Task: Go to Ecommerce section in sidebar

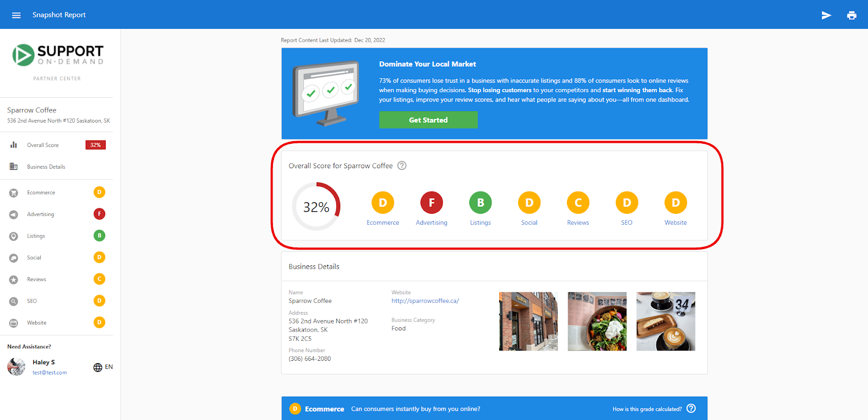Action: 41,193
